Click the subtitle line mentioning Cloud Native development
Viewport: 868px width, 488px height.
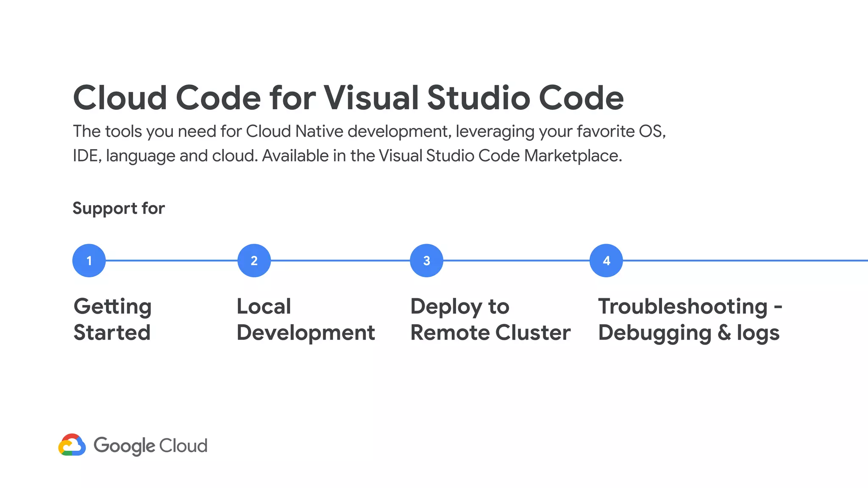pos(369,131)
